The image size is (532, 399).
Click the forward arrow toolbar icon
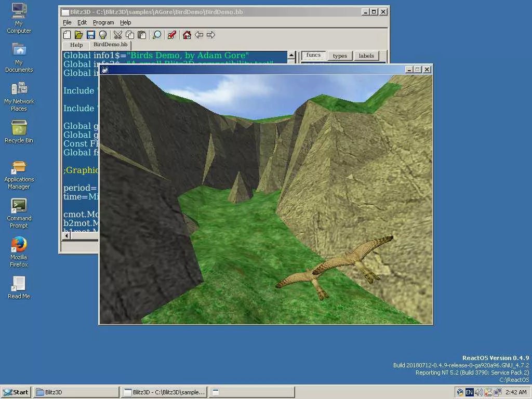tap(211, 35)
